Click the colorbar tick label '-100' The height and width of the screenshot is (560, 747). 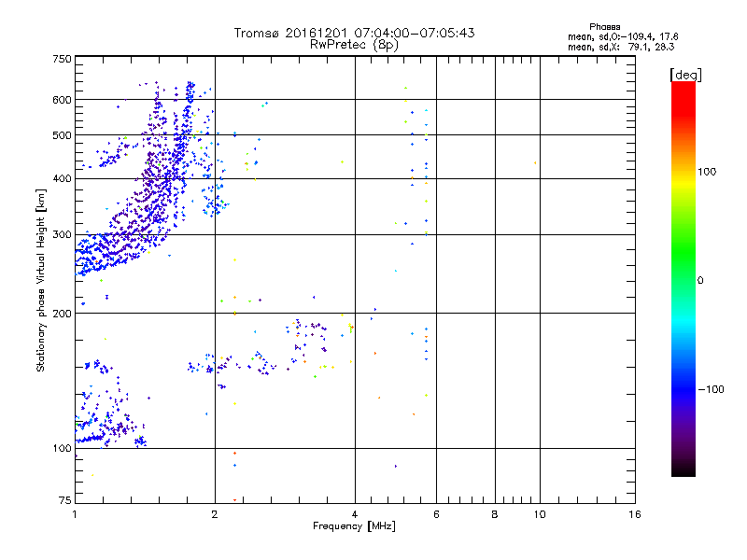pyautogui.click(x=711, y=389)
